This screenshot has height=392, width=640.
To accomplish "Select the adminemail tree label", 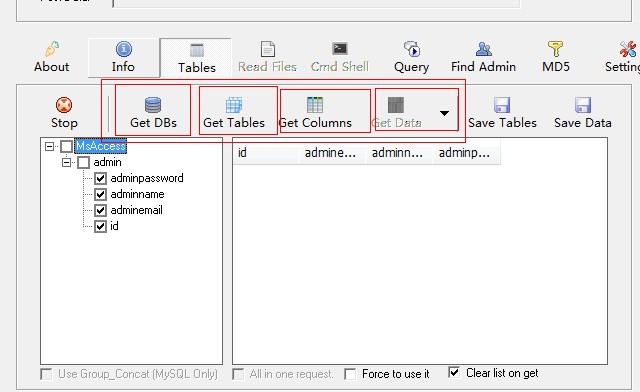I will point(136,210).
